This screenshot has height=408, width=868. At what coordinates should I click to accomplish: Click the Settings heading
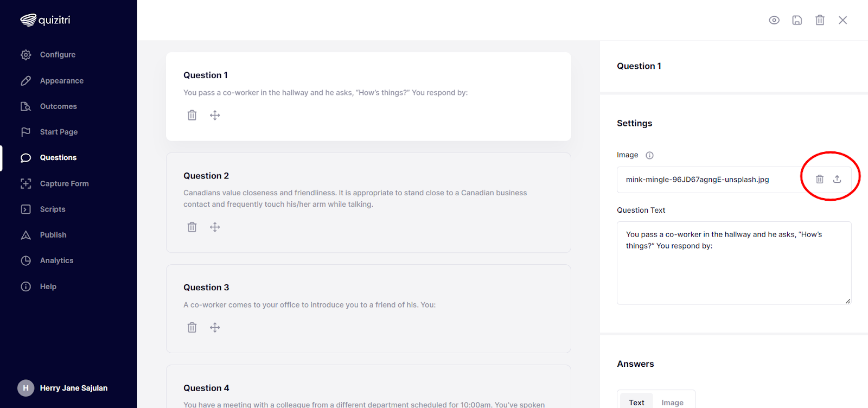pyautogui.click(x=635, y=123)
